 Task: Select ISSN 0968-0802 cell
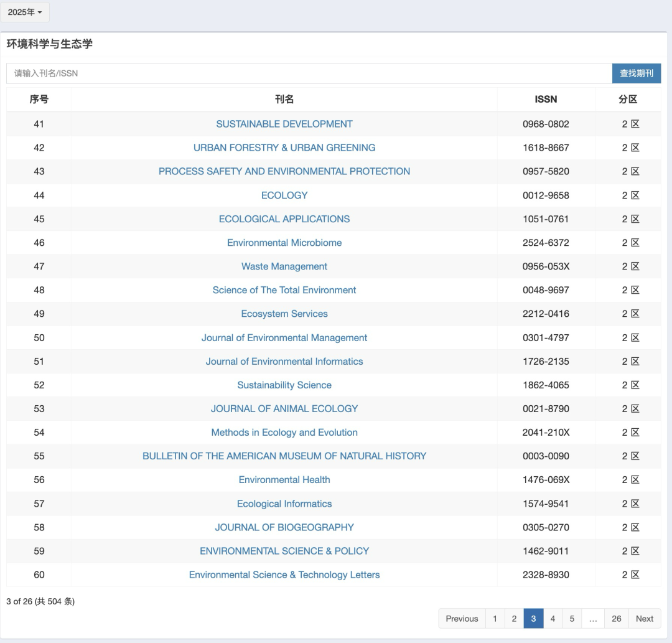(546, 124)
